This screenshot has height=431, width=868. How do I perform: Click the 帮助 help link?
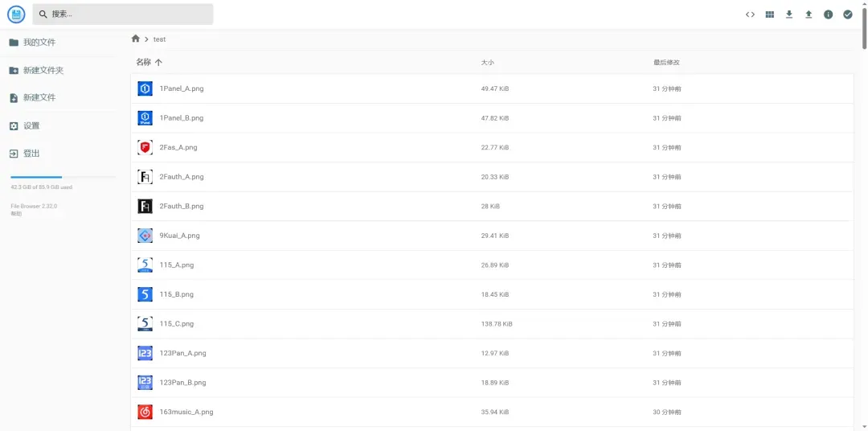[16, 214]
